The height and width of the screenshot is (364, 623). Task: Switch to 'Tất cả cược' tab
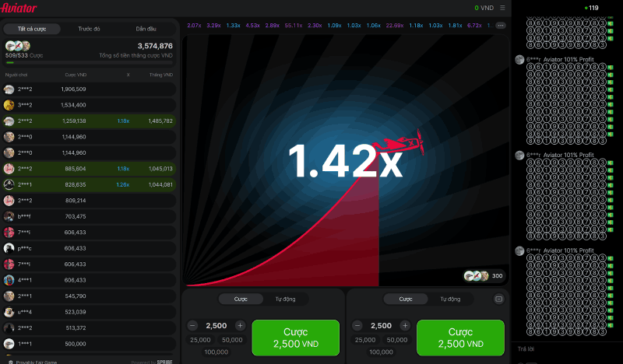32,29
